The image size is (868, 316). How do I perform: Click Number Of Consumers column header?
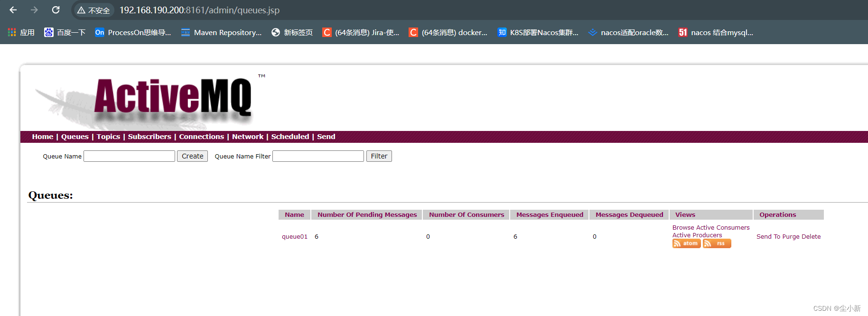click(467, 214)
